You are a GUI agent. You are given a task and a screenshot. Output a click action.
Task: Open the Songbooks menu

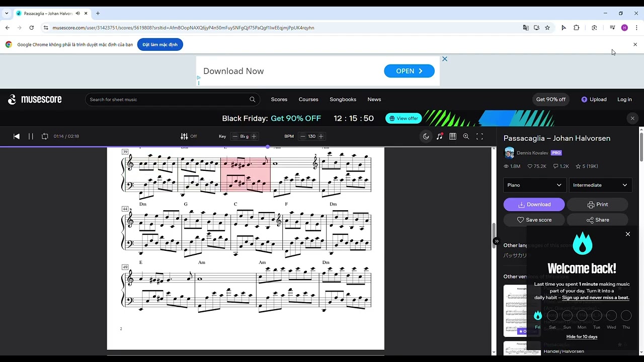(343, 100)
